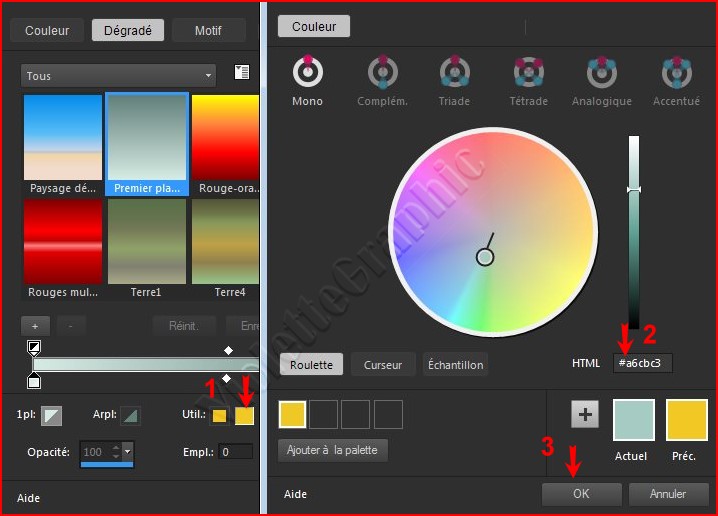
Task: Click the 1pl foreground color icon
Action: [x=53, y=415]
